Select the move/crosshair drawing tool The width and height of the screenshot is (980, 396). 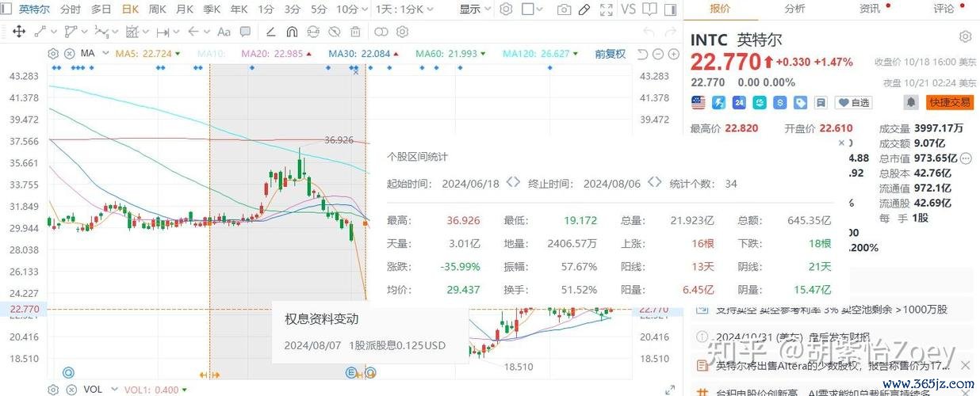19,32
